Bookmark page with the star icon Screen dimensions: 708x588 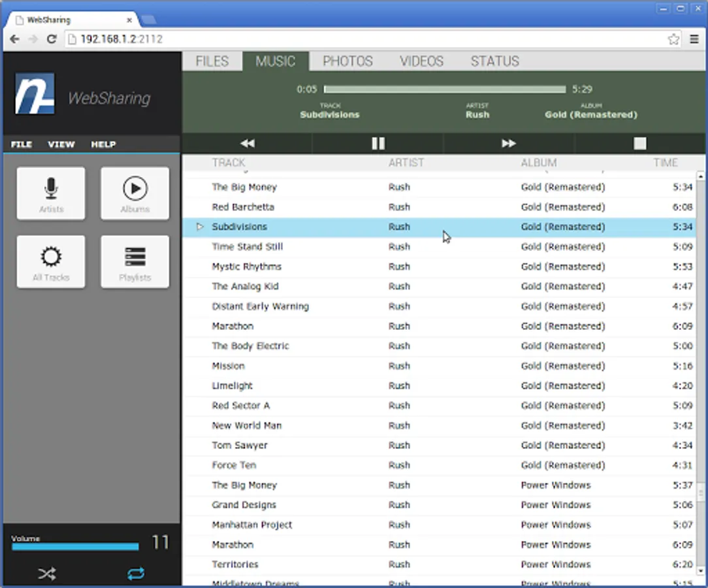673,39
